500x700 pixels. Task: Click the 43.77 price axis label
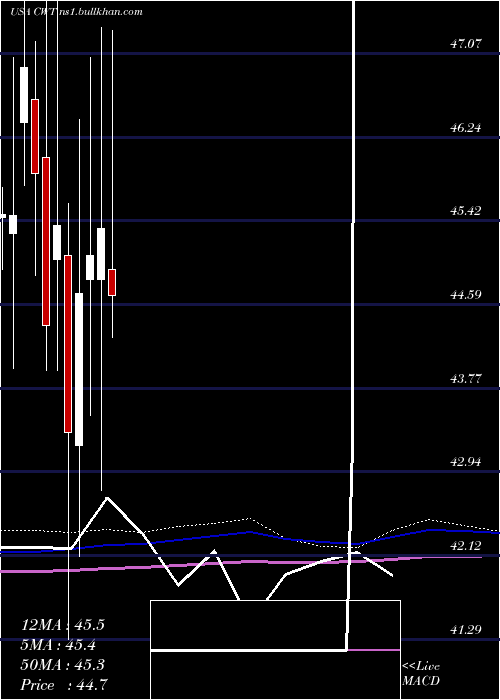pyautogui.click(x=466, y=379)
